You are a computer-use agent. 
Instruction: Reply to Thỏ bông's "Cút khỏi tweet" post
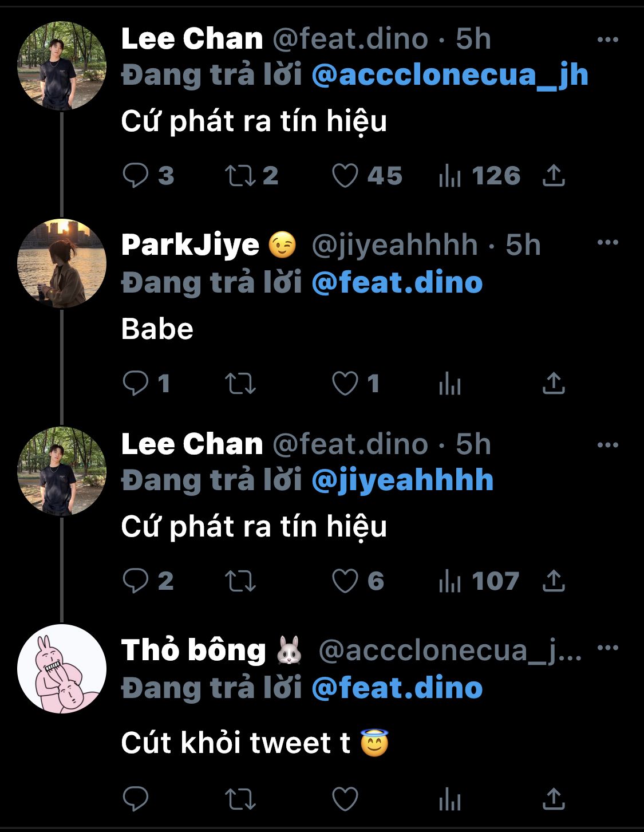(136, 799)
